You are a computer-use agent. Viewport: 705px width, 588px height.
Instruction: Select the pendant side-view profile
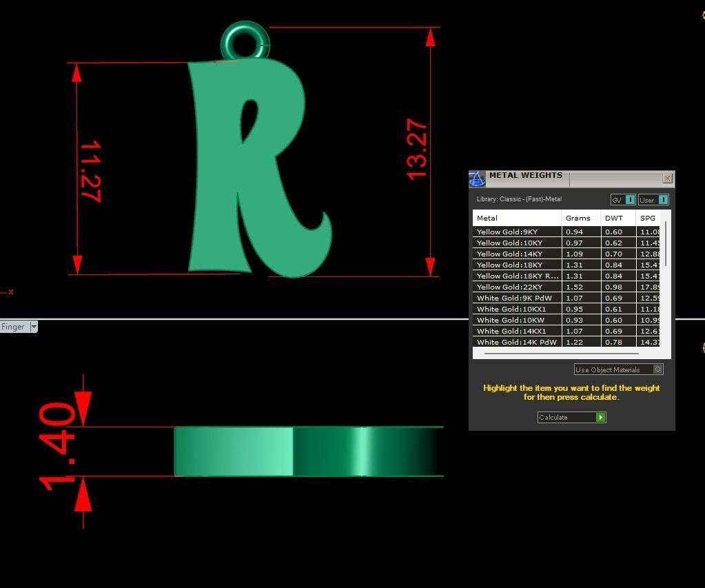point(309,452)
